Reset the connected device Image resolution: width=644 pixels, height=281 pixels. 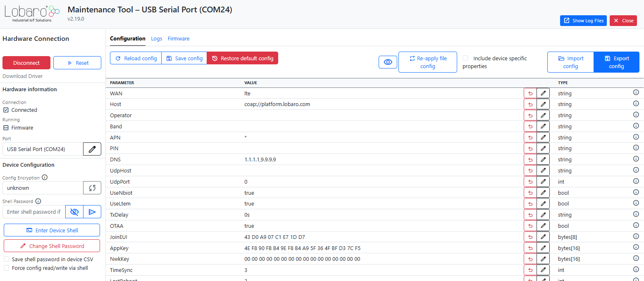click(77, 63)
